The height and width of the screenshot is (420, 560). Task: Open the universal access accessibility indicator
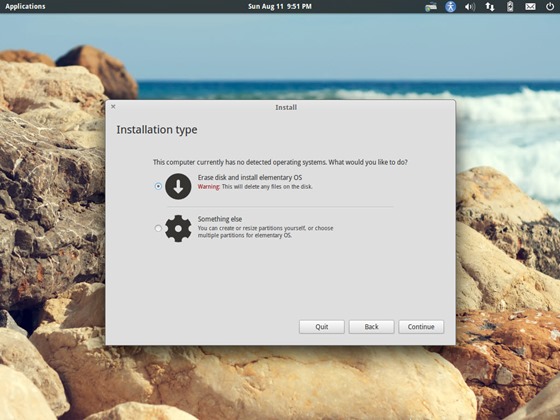click(450, 6)
